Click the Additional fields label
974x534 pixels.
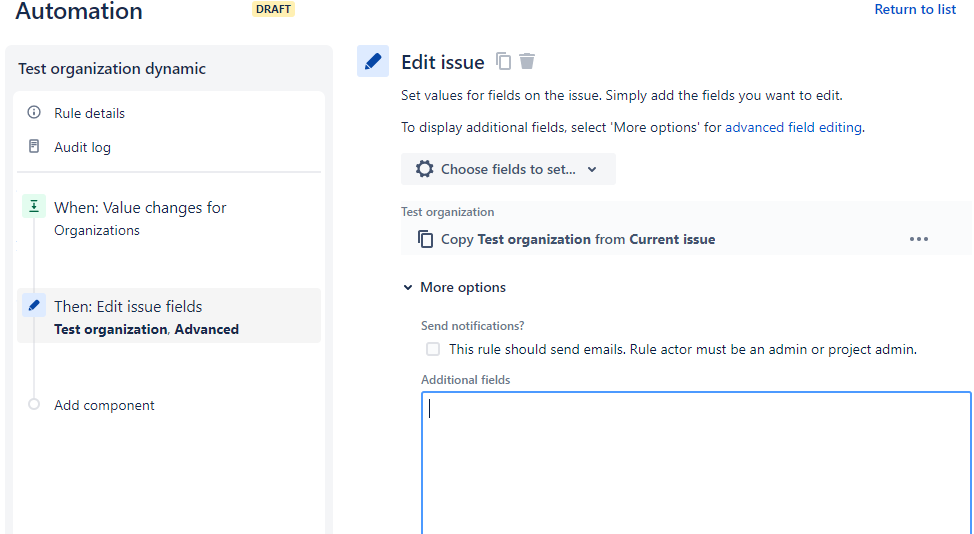tap(466, 380)
